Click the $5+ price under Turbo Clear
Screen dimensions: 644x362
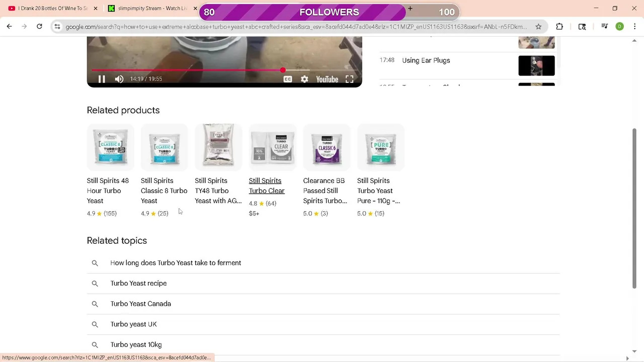[254, 214]
